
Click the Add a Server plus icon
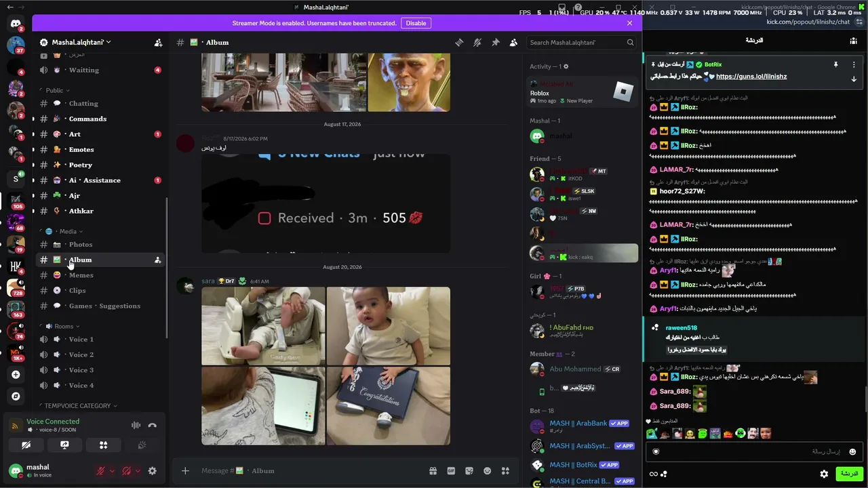[16, 374]
